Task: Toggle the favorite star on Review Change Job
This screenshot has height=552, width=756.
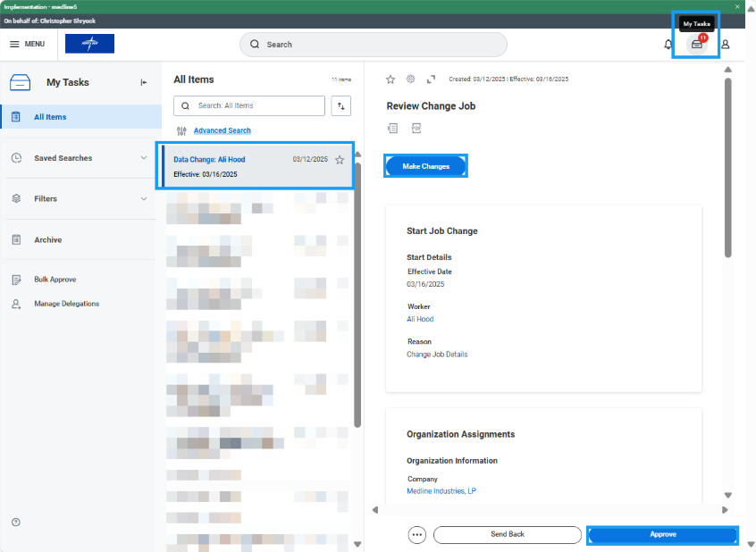Action: point(390,79)
